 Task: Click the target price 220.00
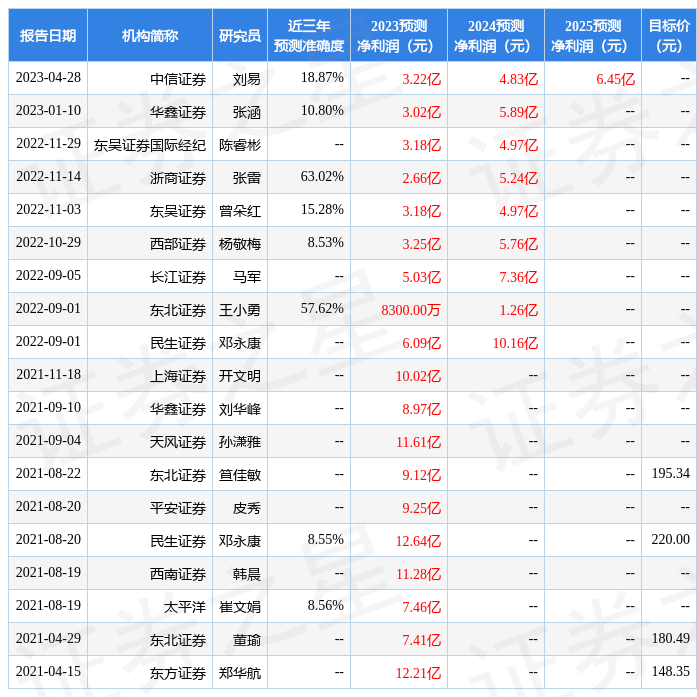click(x=671, y=539)
